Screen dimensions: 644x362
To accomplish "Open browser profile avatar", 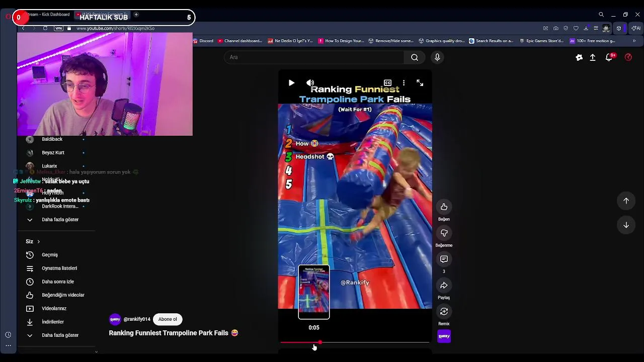I will [606, 28].
